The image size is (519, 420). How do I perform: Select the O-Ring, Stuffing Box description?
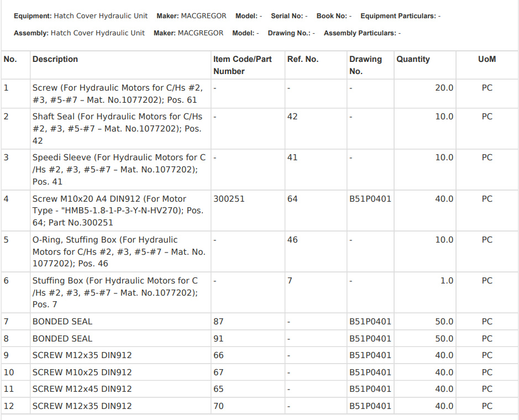click(118, 251)
